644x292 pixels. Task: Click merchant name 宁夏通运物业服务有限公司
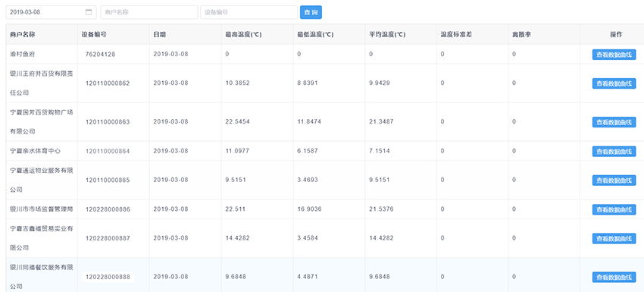coord(42,181)
